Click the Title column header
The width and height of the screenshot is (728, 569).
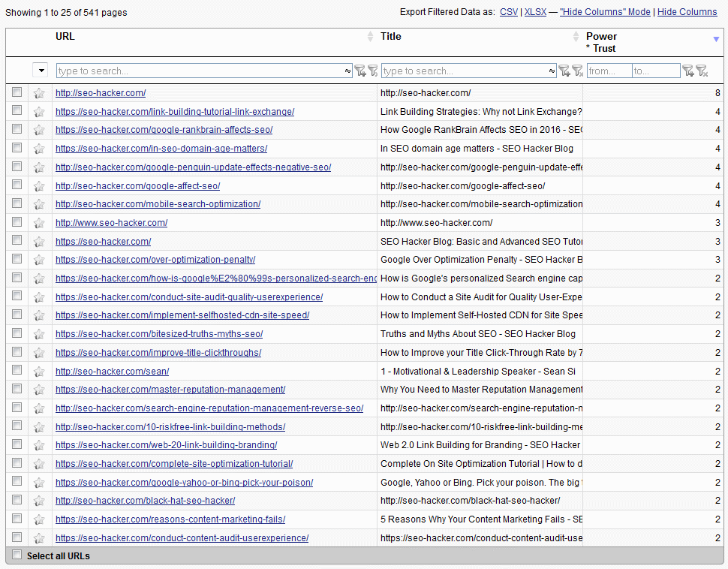(391, 37)
